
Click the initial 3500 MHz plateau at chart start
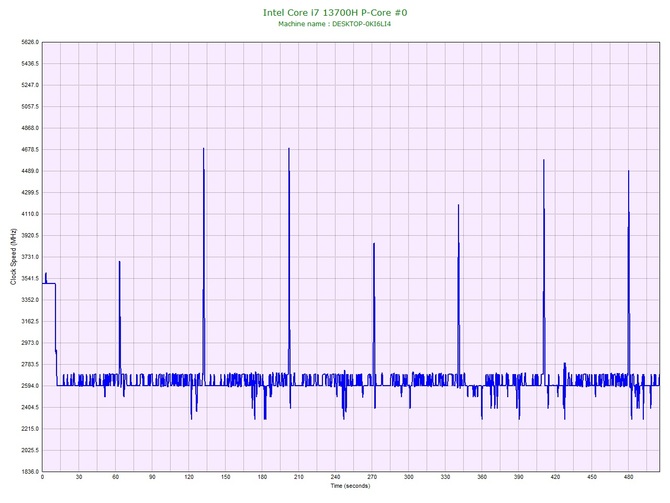[49, 283]
